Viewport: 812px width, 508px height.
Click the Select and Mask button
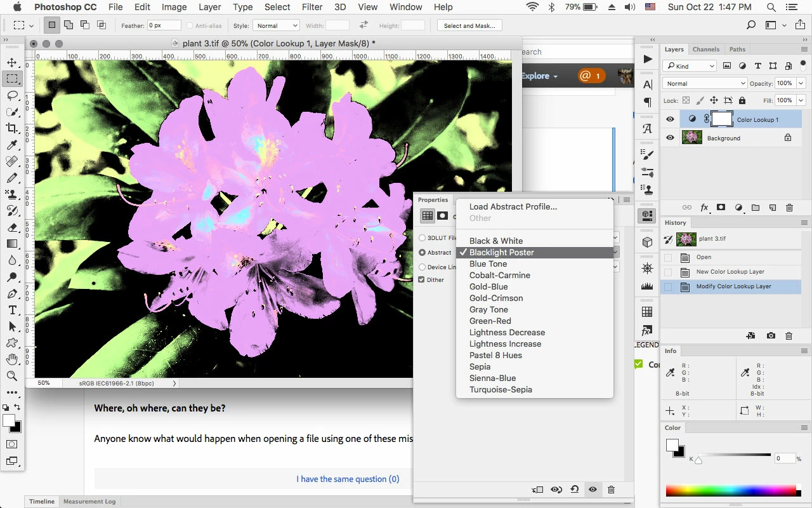coord(469,25)
